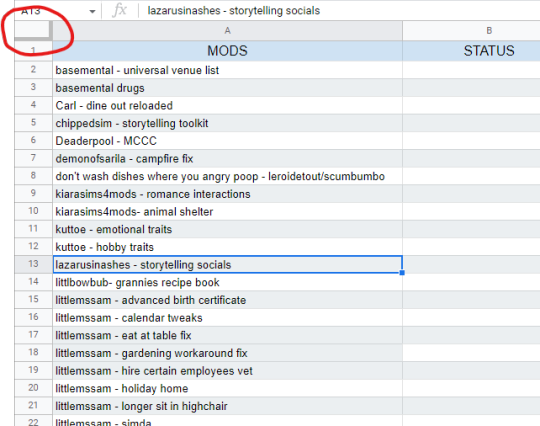Select cell 'kuttoe - emotional traits'
The image size is (540, 426).
click(227, 229)
